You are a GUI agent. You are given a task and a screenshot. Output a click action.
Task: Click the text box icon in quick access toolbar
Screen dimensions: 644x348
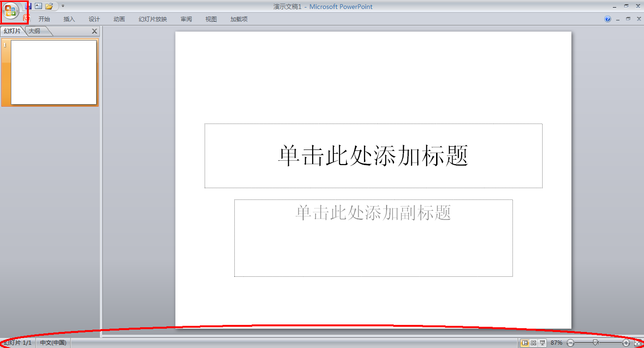[39, 6]
